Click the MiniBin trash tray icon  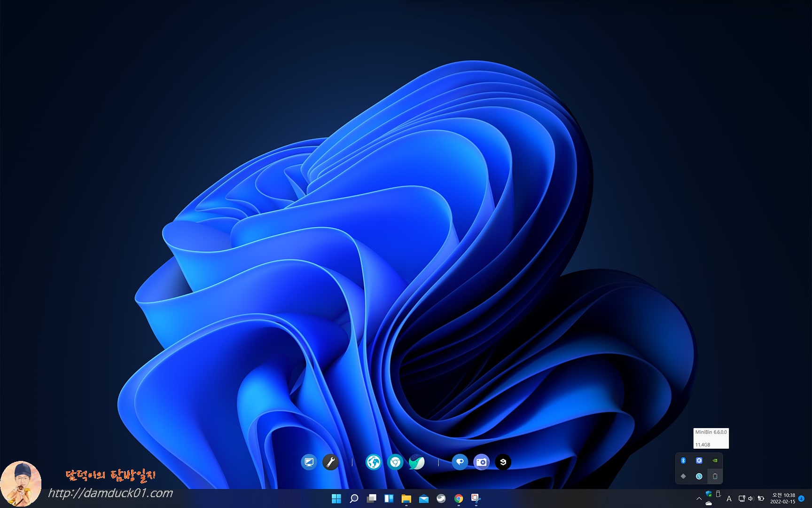(715, 476)
